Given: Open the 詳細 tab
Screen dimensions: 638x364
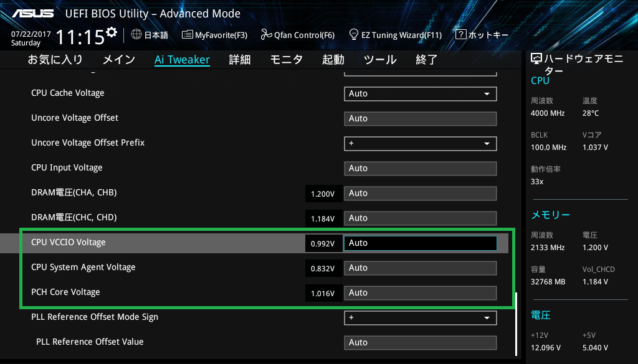Looking at the screenshot, I should (x=240, y=60).
